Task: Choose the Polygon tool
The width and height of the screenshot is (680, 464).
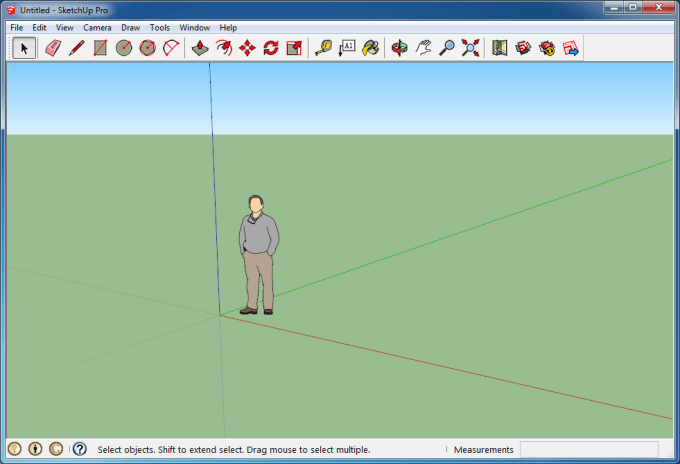Action: (147, 48)
